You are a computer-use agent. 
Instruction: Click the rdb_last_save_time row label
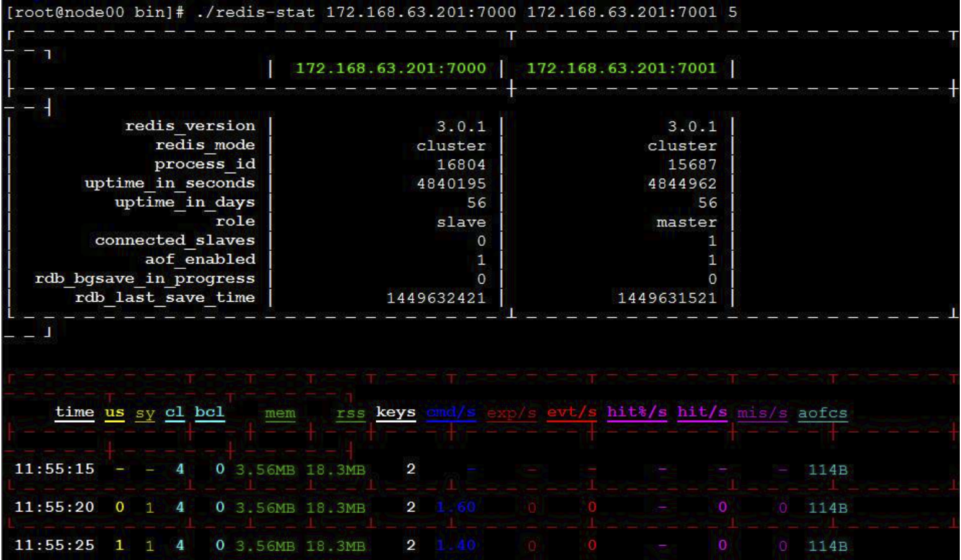click(165, 298)
